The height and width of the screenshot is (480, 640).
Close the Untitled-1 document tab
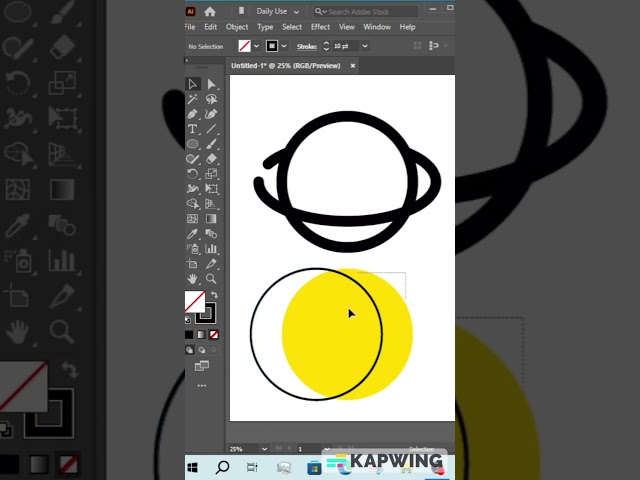353,66
